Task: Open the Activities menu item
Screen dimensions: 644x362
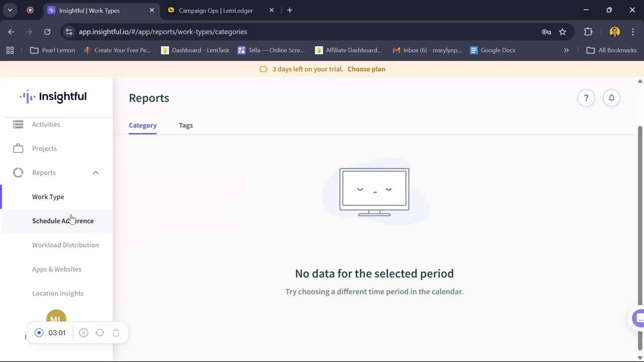Action: 46,124
